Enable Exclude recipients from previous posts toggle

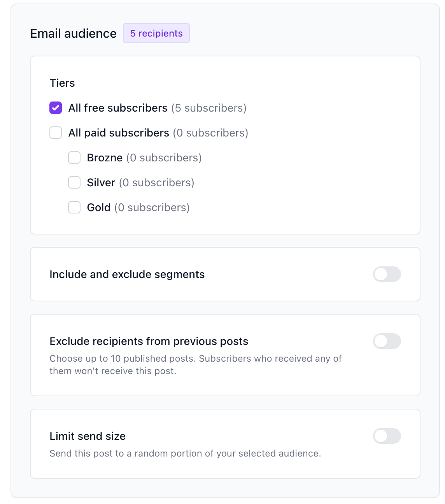pos(387,341)
